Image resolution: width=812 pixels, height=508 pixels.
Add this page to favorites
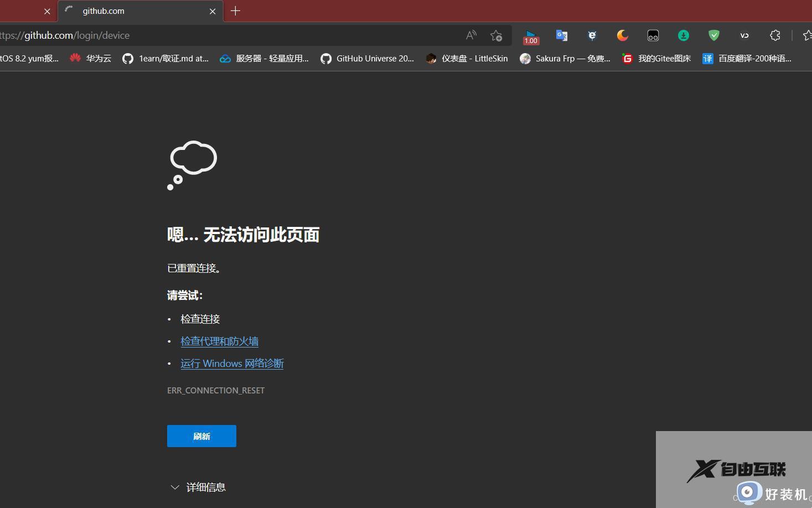point(496,35)
